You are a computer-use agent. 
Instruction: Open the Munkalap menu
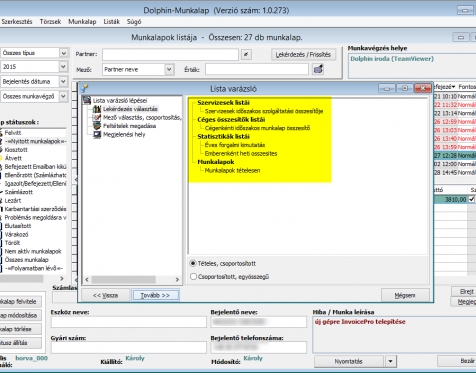(82, 22)
